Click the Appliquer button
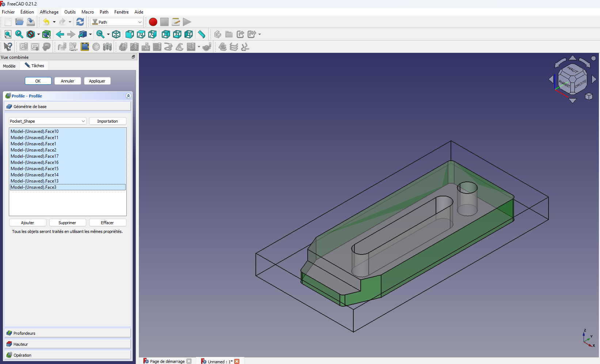 tap(97, 81)
